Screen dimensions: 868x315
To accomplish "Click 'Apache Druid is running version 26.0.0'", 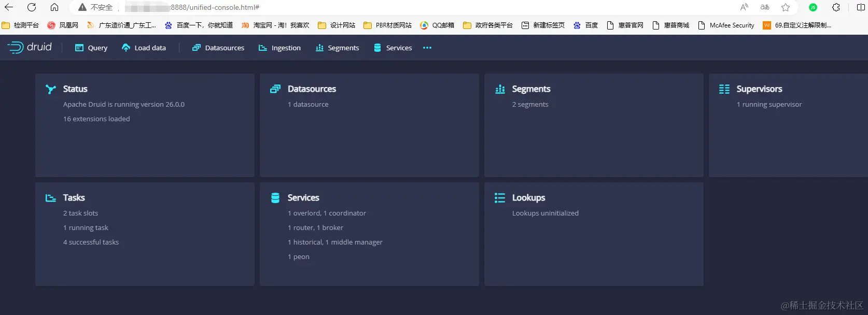I will [123, 104].
